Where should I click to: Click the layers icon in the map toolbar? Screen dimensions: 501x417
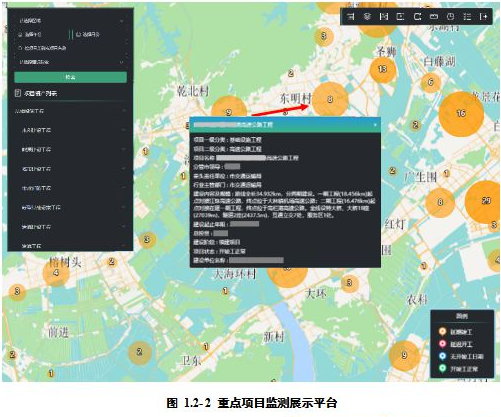(x=367, y=16)
